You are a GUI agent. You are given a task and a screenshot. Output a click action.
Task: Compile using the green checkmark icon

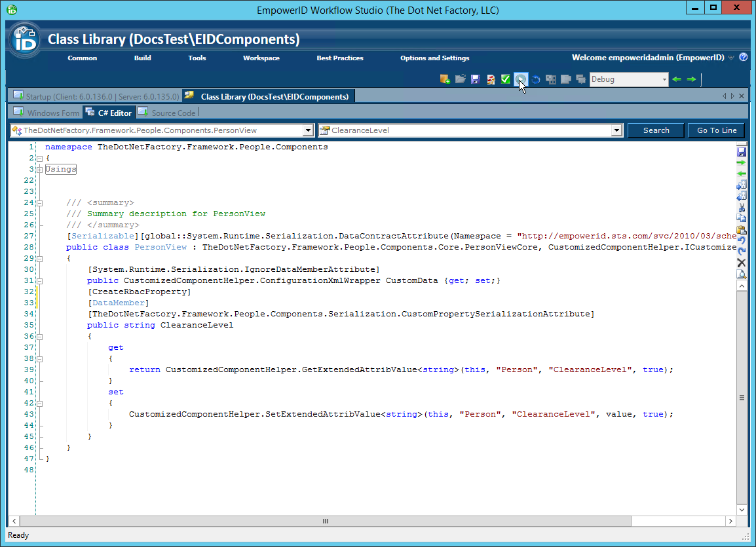pos(505,79)
